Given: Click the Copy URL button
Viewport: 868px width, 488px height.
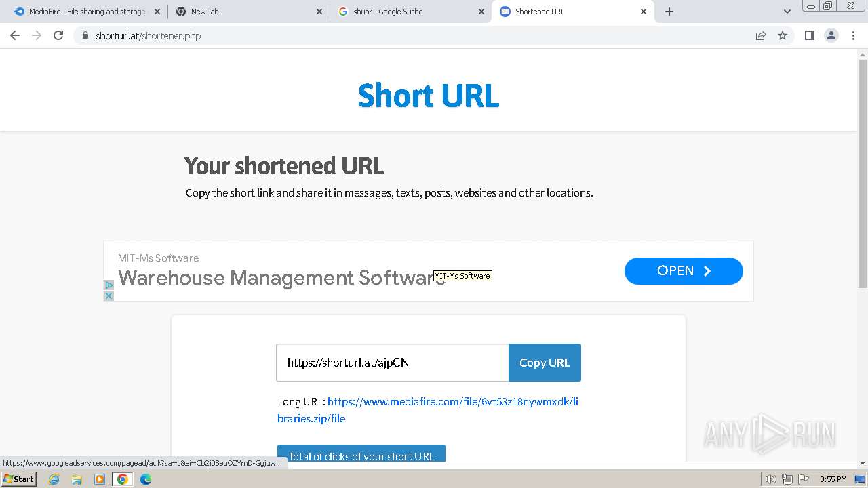Looking at the screenshot, I should [545, 363].
